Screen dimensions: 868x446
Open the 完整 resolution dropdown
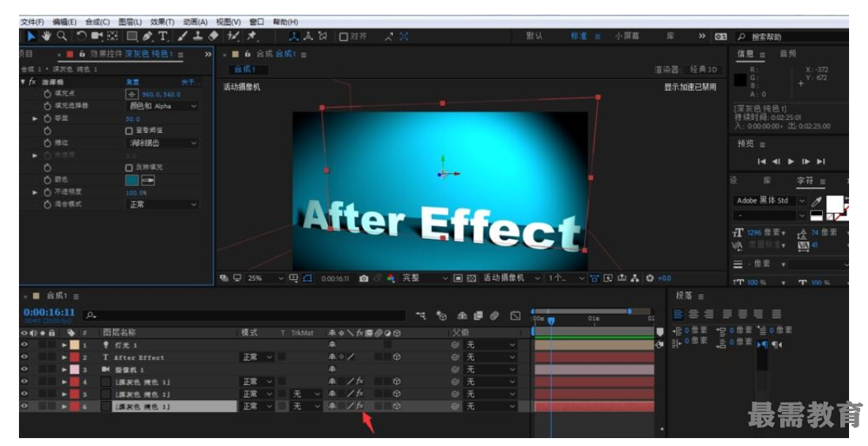tap(424, 278)
